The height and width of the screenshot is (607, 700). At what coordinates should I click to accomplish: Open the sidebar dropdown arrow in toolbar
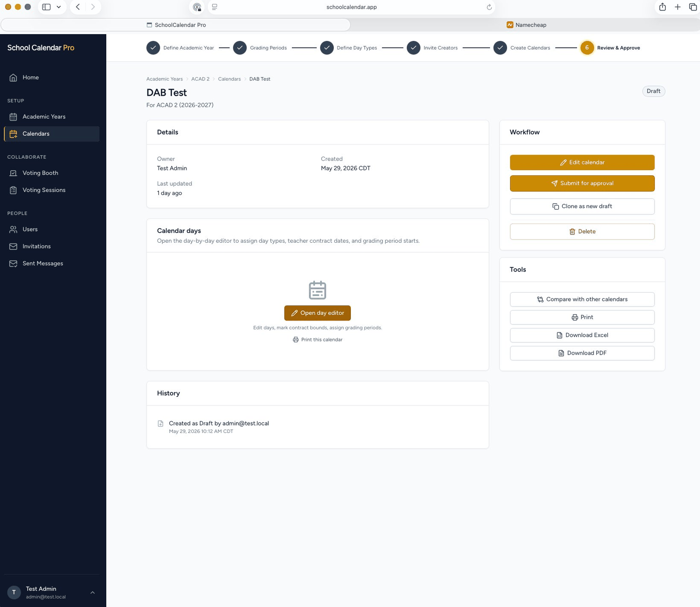(x=59, y=7)
